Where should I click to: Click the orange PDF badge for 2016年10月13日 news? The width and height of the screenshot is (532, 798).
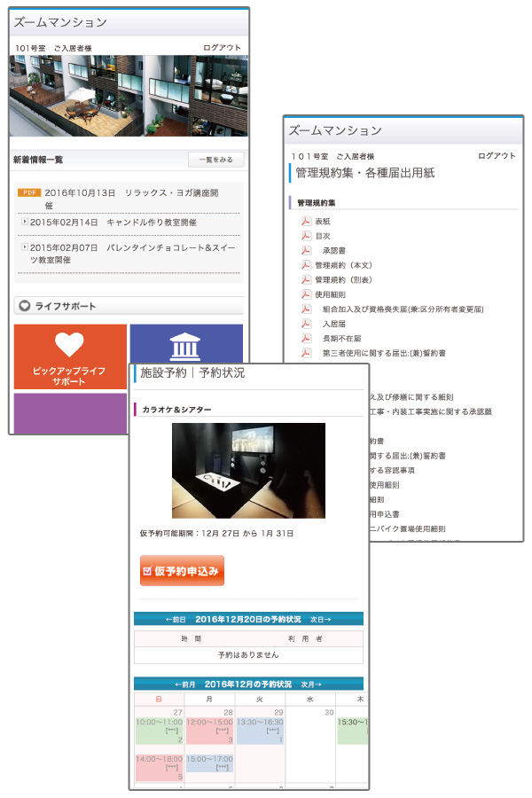point(29,192)
